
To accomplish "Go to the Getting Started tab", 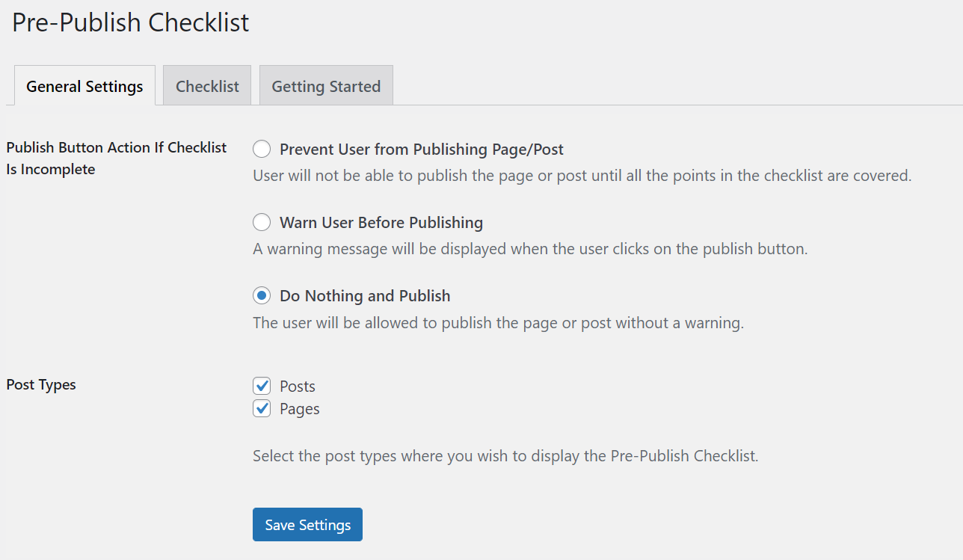I will [326, 87].
